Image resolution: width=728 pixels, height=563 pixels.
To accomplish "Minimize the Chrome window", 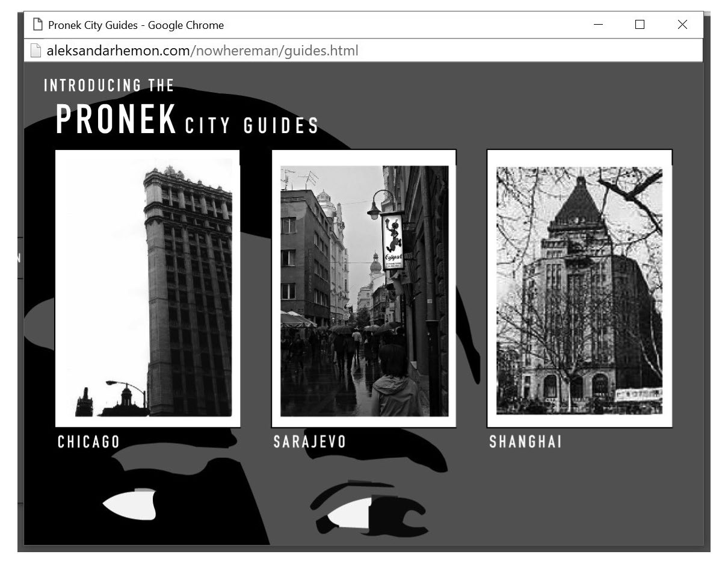I will [x=598, y=25].
